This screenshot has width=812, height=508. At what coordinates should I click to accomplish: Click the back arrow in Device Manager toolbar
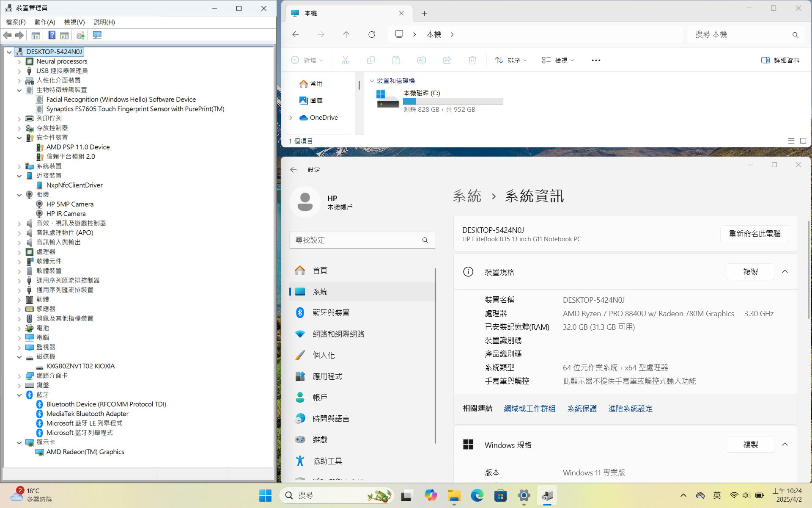(x=7, y=35)
